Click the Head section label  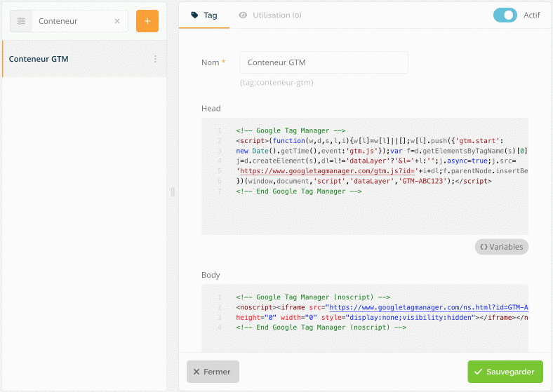point(211,109)
